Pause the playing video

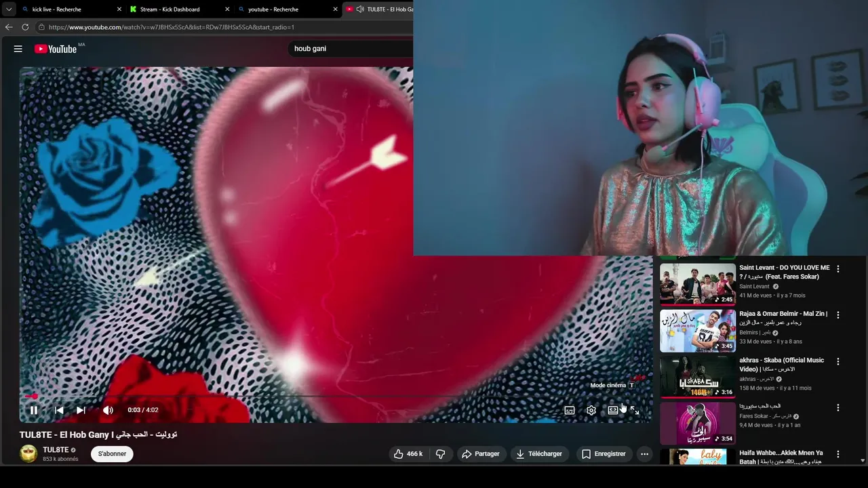click(33, 410)
